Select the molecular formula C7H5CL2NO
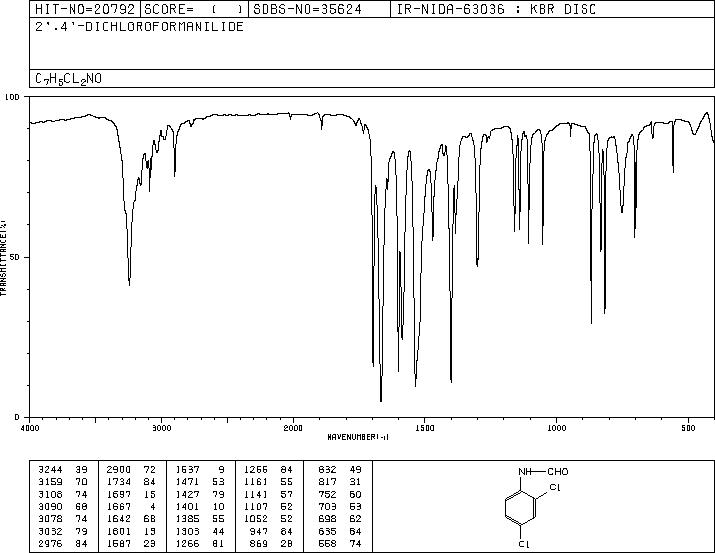The height and width of the screenshot is (553, 715). 68,79
